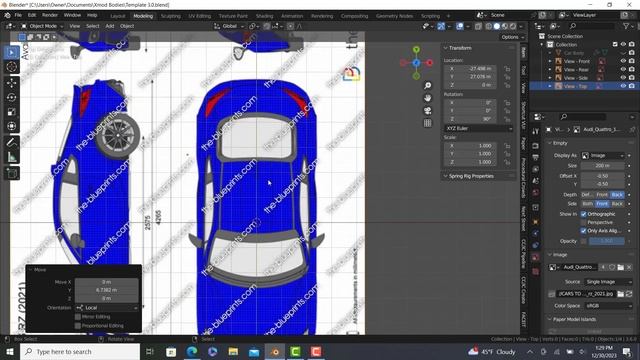This screenshot has height=360, width=640.
Task: Select the Cursor tool
Action: point(11,67)
